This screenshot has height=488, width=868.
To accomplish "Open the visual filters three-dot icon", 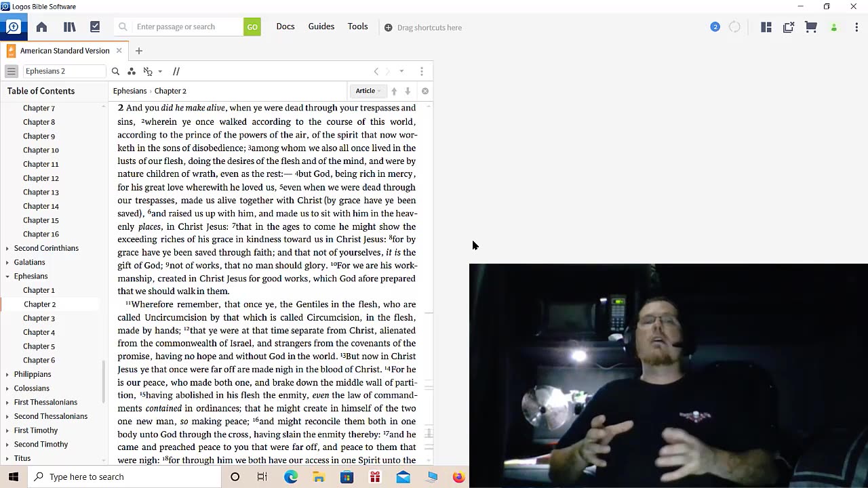I will point(132,71).
